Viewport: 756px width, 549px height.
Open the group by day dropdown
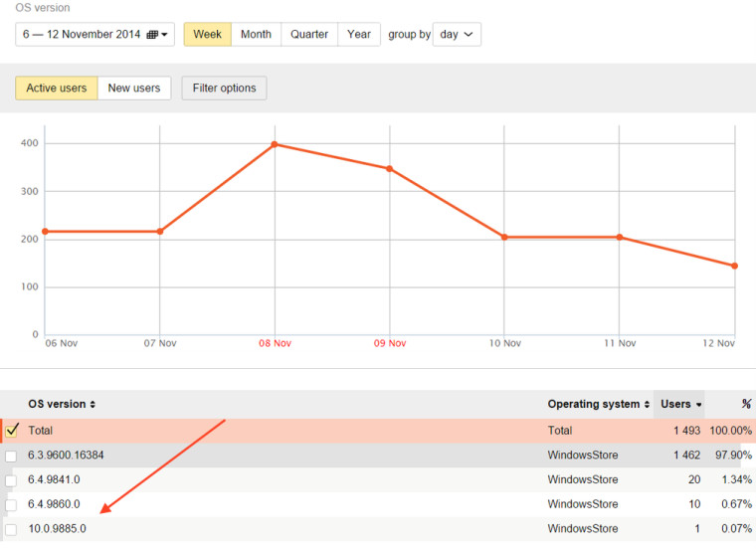[x=457, y=35]
